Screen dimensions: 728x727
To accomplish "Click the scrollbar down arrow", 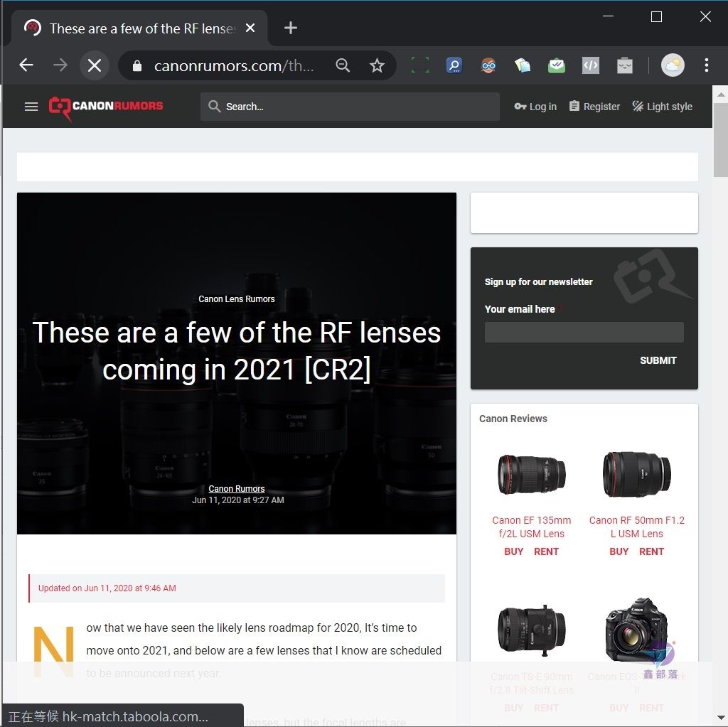I will (720, 718).
